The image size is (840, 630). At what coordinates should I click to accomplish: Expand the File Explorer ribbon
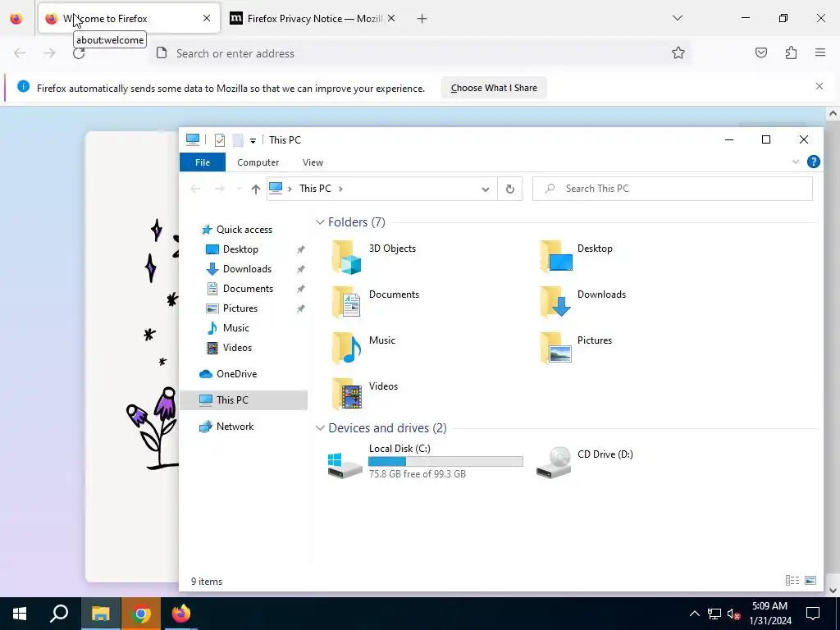pos(796,162)
